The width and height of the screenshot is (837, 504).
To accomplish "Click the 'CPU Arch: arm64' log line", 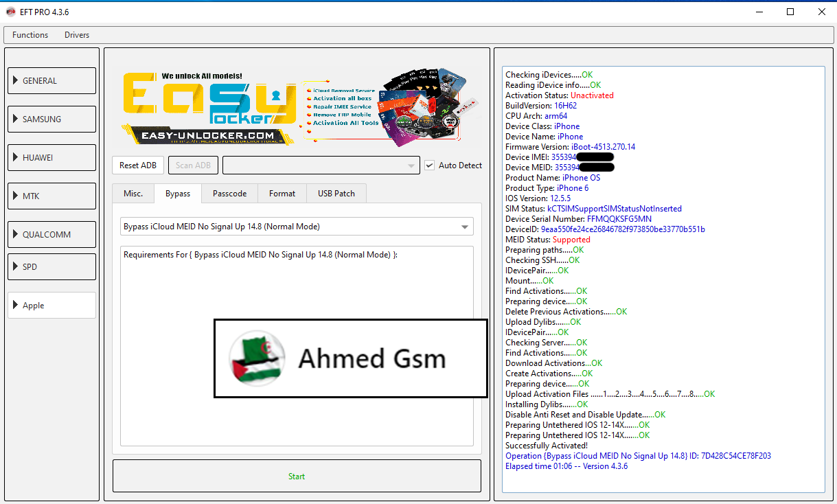I will (x=536, y=116).
